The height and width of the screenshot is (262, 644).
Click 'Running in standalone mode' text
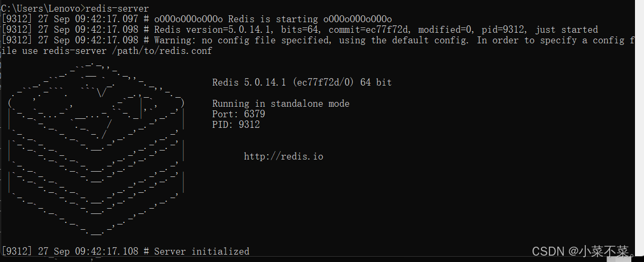coord(281,104)
